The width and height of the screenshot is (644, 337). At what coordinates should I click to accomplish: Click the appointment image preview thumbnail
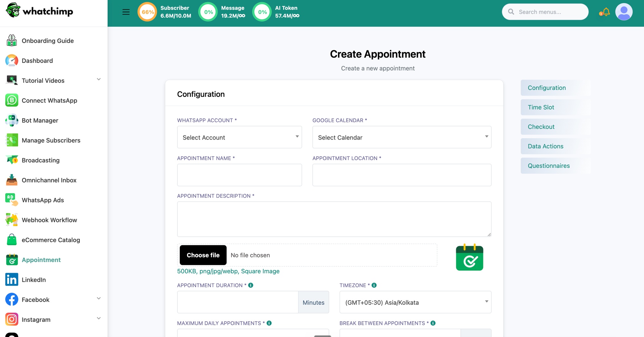[469, 258]
